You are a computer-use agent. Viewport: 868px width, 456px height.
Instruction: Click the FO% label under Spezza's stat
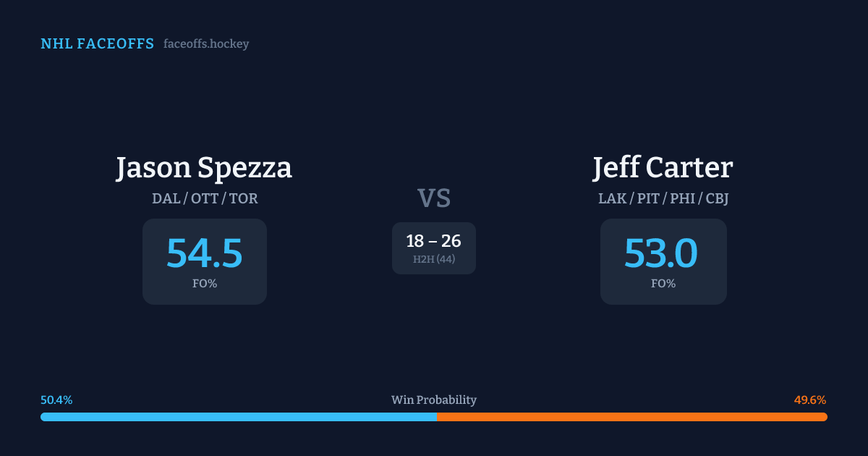click(x=205, y=284)
